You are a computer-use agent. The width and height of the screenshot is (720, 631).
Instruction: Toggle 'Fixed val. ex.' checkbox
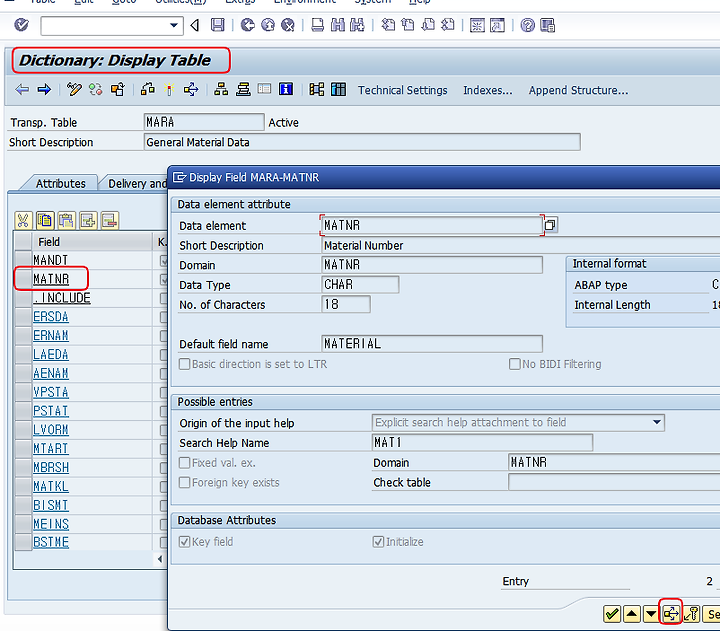[x=184, y=462]
